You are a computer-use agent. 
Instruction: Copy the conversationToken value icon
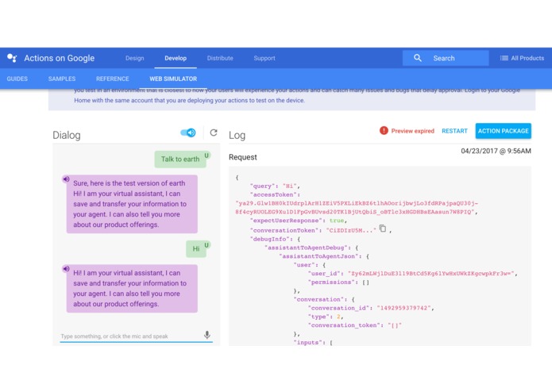point(383,229)
